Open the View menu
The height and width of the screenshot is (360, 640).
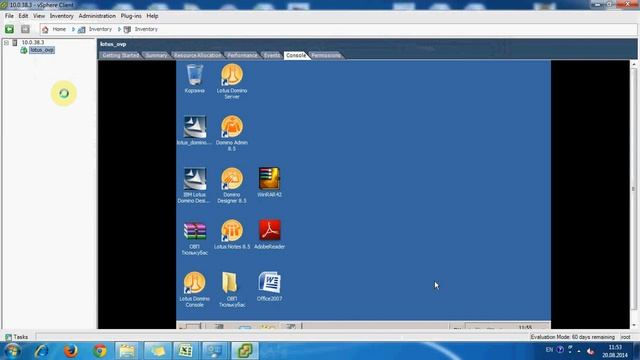coord(39,16)
